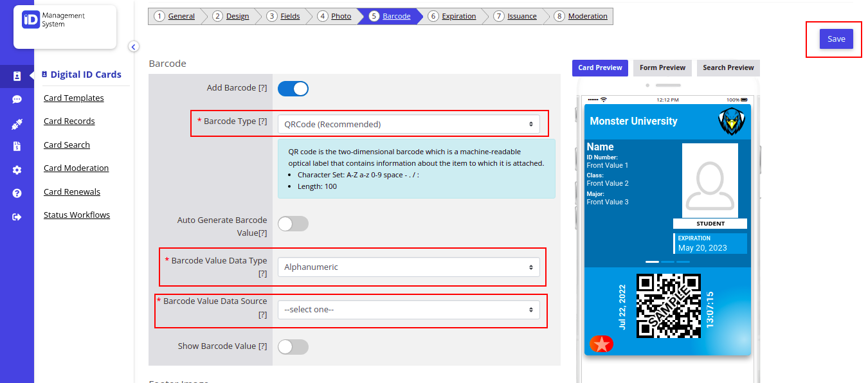Switch to the Form Preview tab
868x383 pixels.
point(662,67)
